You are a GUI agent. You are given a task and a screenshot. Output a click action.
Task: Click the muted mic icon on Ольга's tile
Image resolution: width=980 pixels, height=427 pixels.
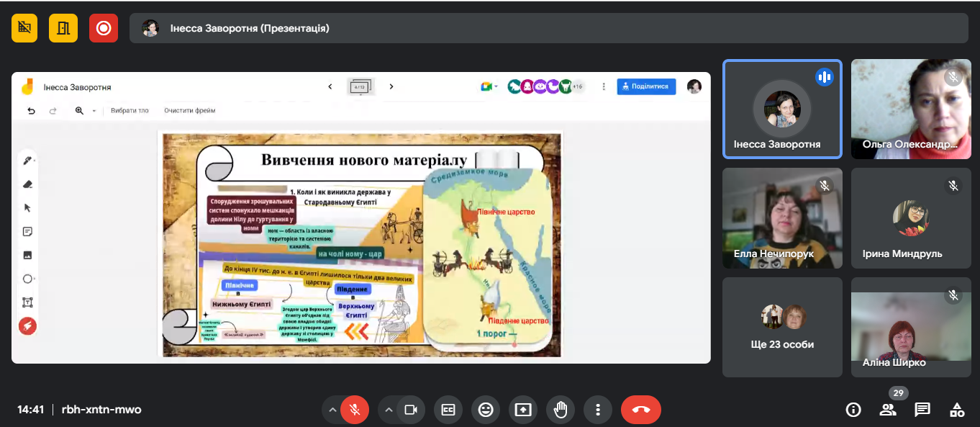click(x=953, y=77)
